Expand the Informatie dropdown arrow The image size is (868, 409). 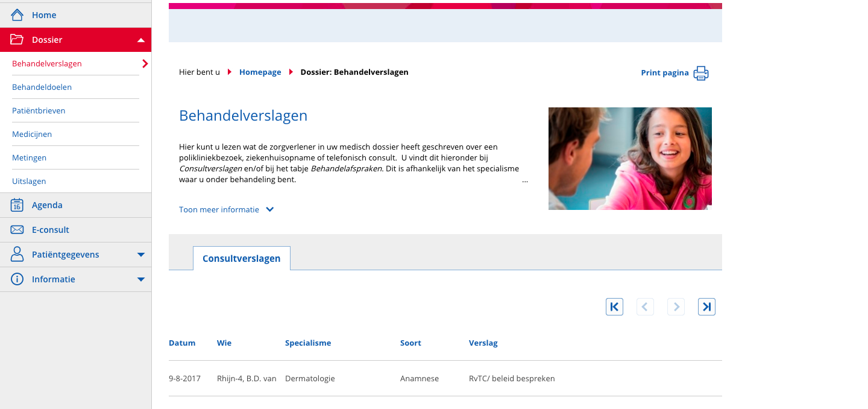click(141, 280)
